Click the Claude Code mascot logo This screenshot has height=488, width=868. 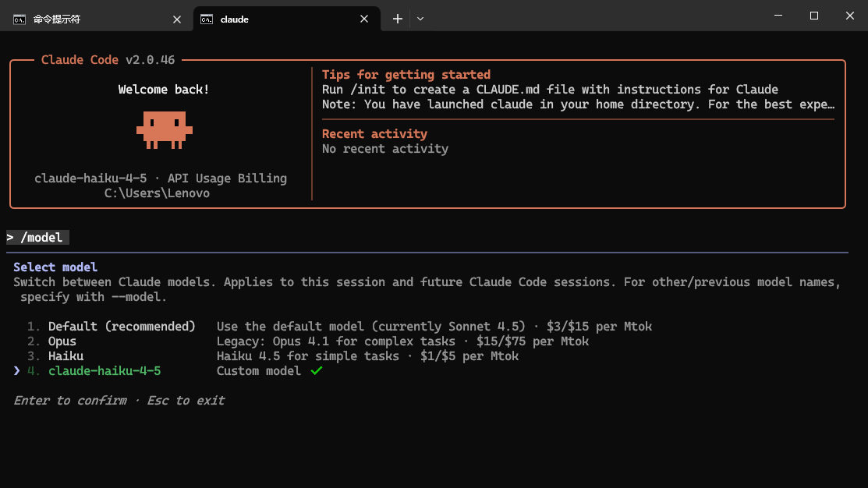[x=165, y=130]
